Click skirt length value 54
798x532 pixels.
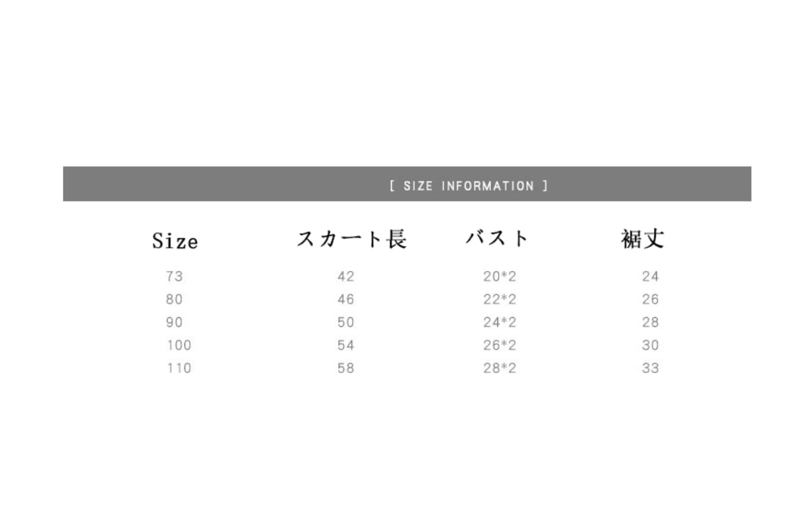click(345, 345)
